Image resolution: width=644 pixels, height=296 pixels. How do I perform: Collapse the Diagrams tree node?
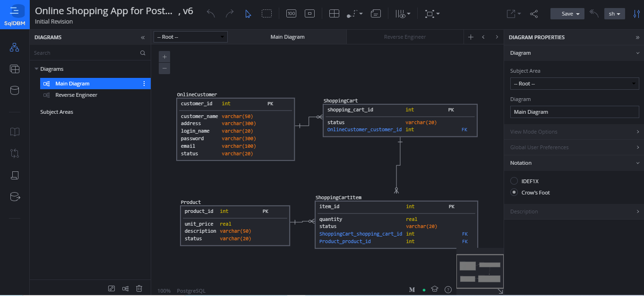click(36, 69)
